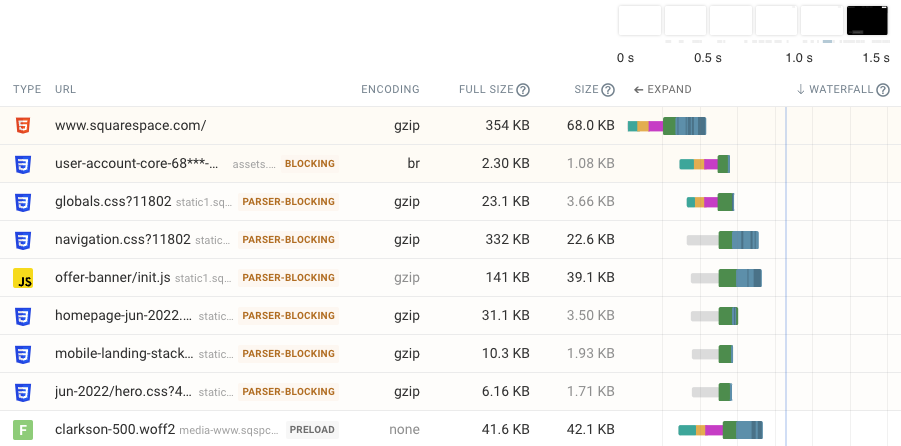This screenshot has width=901, height=446.
Task: Sort by the URL column header
Action: tap(65, 90)
